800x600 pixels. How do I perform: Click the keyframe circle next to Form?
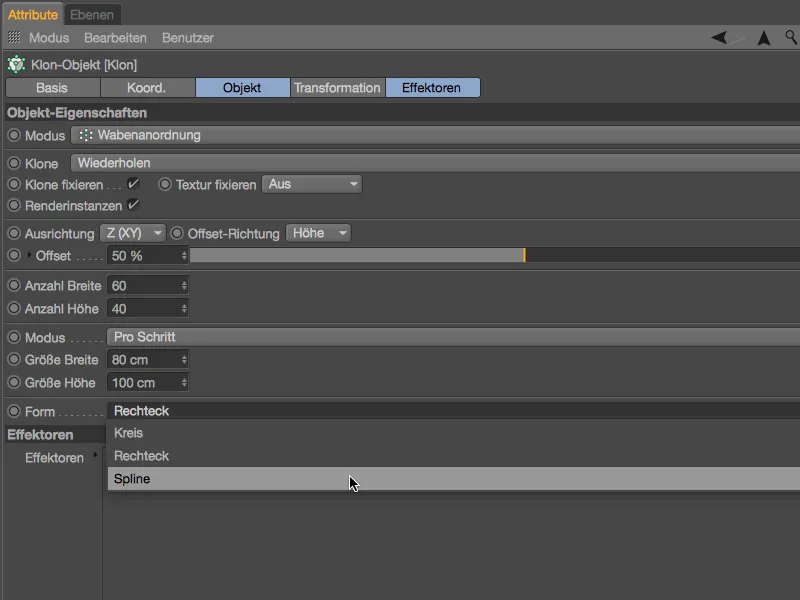[14, 411]
